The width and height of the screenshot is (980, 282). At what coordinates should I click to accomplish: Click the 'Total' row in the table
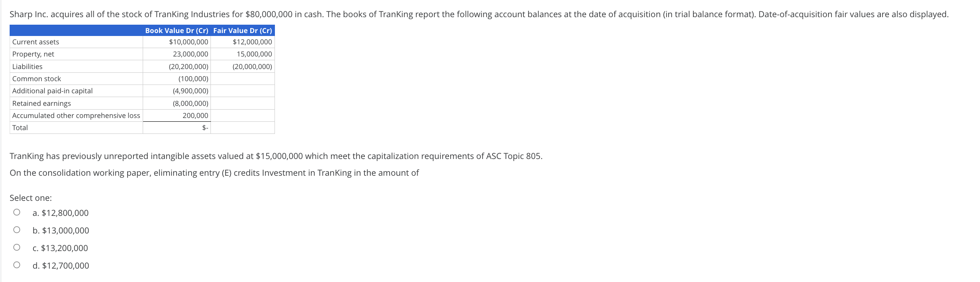coord(20,127)
